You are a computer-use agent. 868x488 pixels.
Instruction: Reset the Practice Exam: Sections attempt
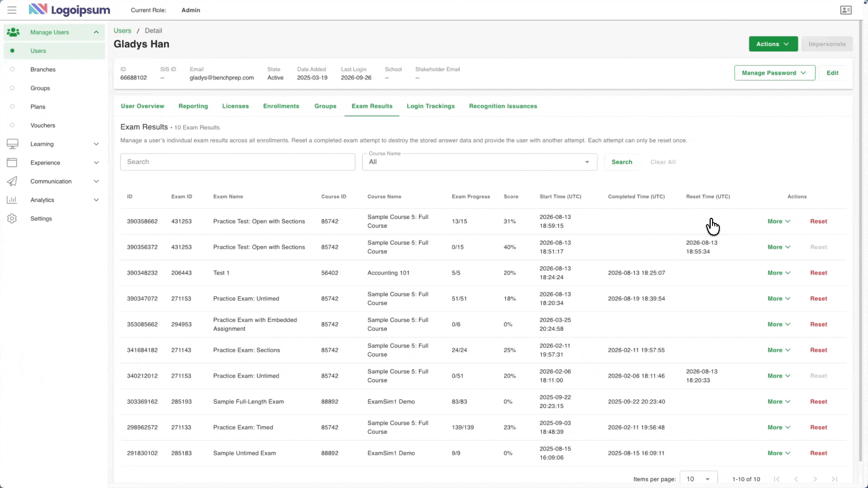(818, 350)
